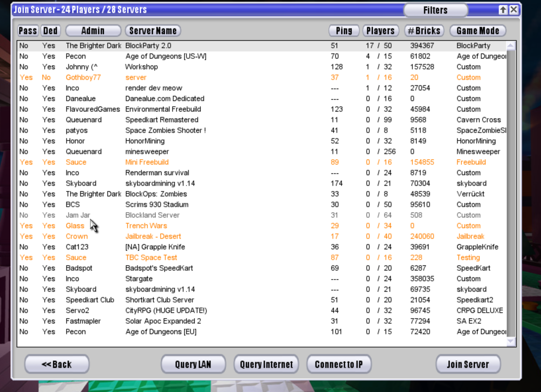This screenshot has height=392, width=541.
Task: Sort the list by Server Name
Action: coord(153,30)
